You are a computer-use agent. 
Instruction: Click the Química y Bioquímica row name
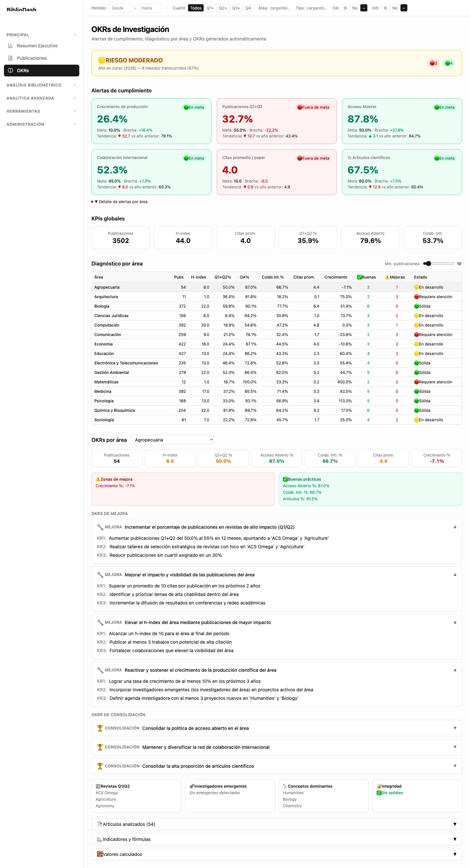115,410
